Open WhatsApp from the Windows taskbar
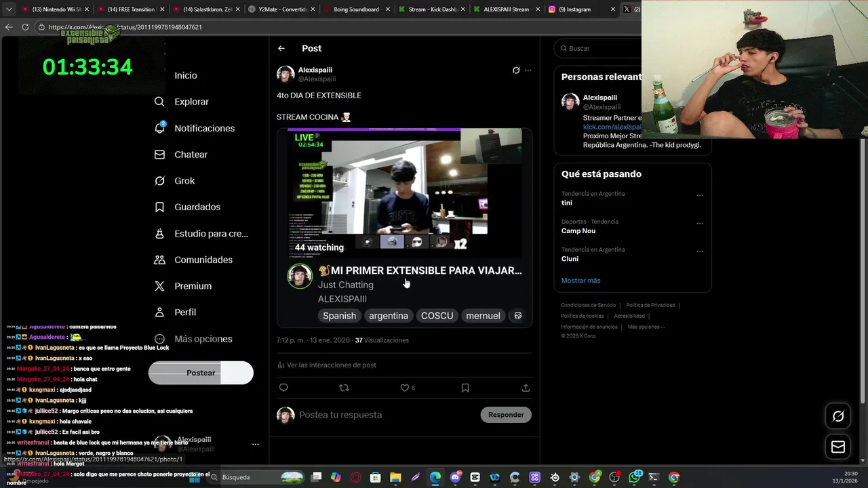This screenshot has width=868, height=488. coord(634,477)
